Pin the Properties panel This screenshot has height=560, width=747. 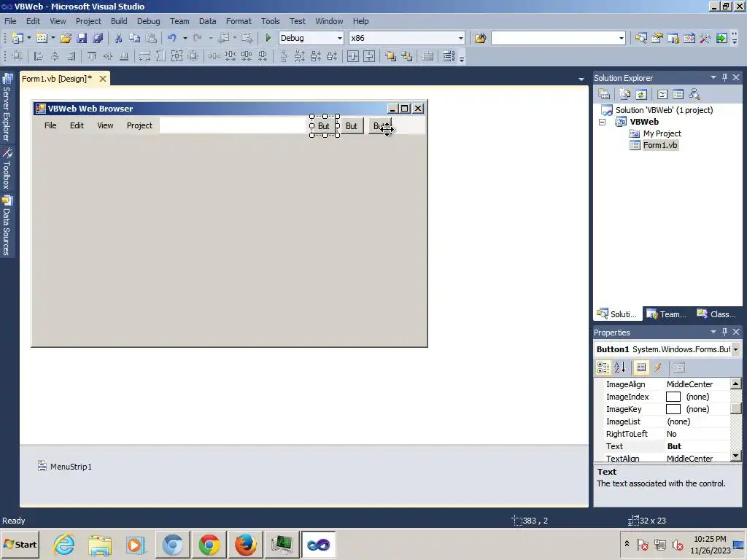coord(724,332)
